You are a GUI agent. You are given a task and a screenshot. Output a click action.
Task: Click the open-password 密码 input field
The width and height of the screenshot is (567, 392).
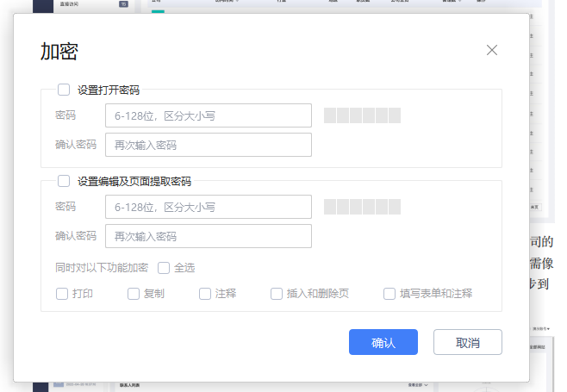[208, 115]
